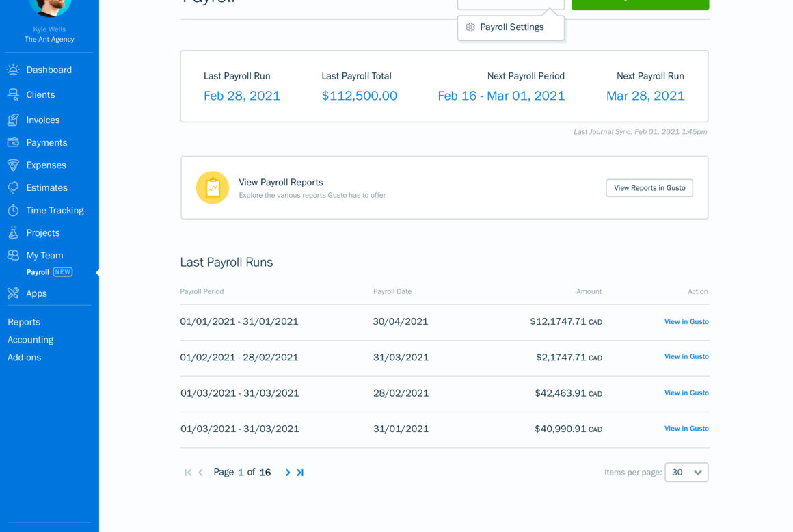Click the Expenses icon in sidebar
The image size is (793, 532).
13,165
